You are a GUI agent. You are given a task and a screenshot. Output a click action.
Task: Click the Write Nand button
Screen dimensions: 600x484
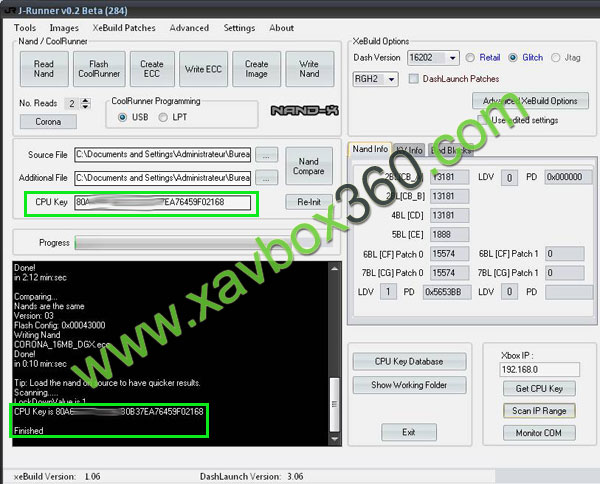click(x=309, y=69)
